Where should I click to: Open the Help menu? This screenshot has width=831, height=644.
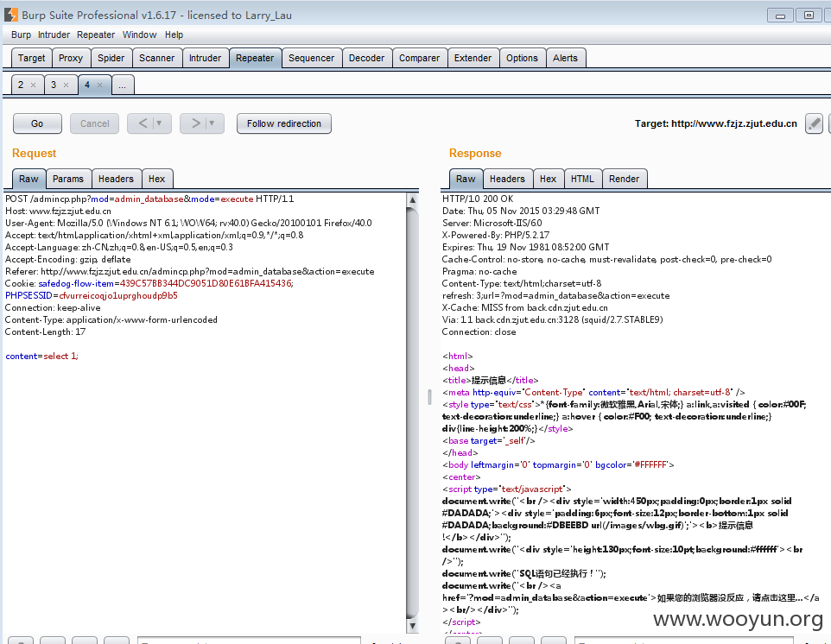(174, 35)
